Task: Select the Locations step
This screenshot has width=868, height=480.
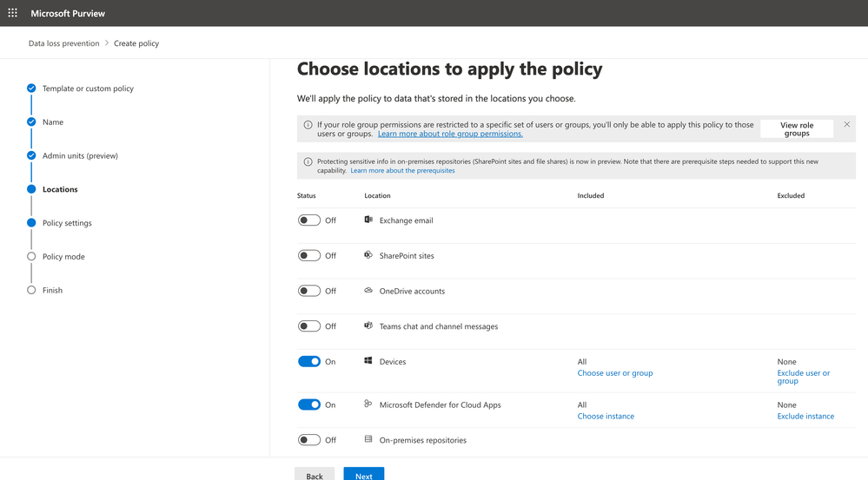Action: pyautogui.click(x=60, y=190)
